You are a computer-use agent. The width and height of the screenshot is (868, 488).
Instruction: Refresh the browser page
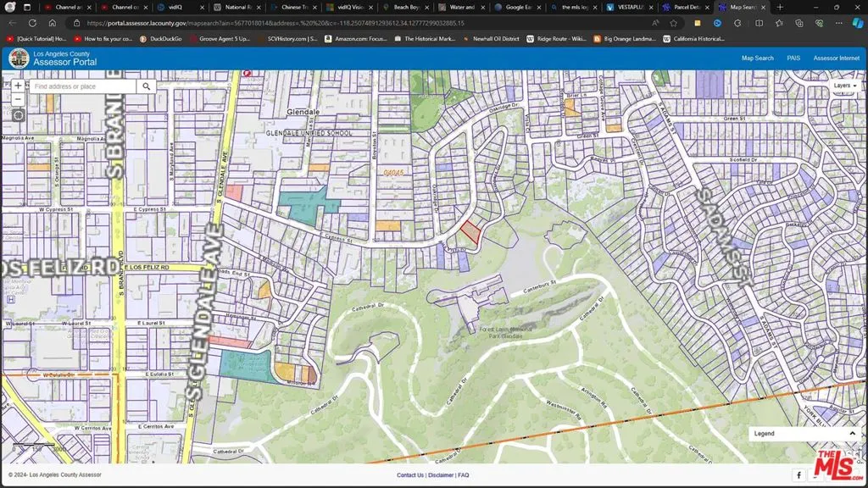click(x=32, y=23)
